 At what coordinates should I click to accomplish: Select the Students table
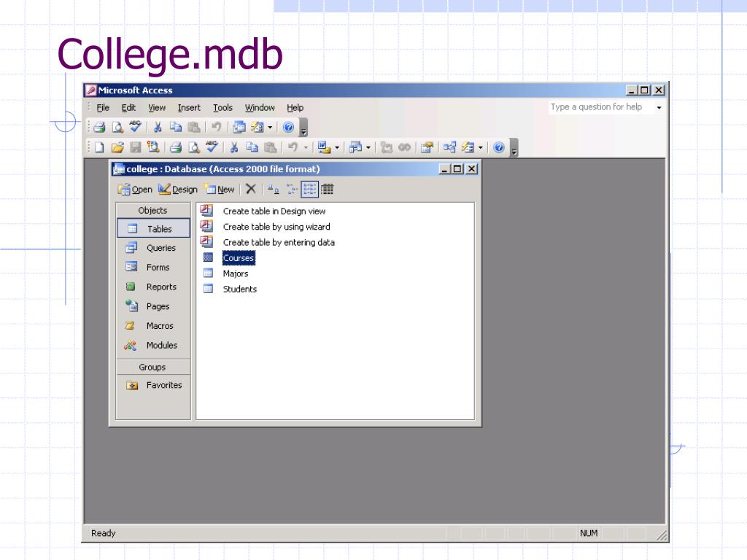pos(239,289)
